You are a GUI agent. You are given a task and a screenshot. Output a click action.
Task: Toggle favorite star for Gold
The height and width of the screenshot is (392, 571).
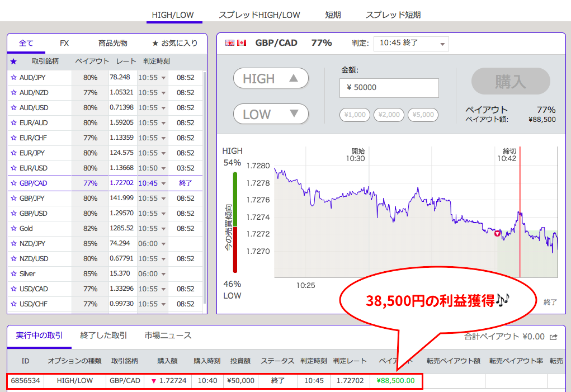coord(13,229)
